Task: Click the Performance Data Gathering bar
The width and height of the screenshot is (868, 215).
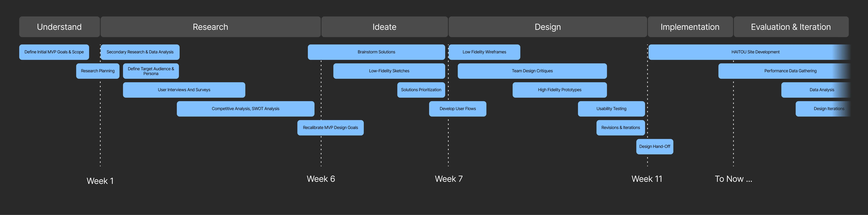Action: [x=784, y=71]
